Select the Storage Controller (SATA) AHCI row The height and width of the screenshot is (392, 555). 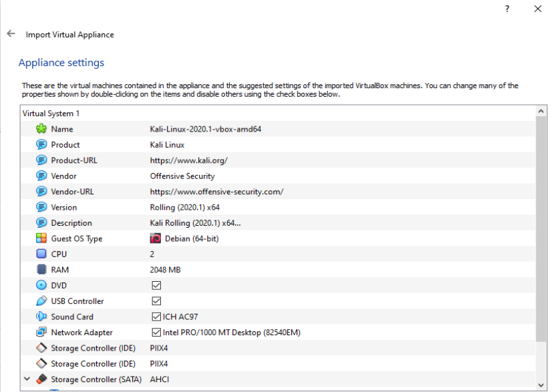click(x=160, y=379)
